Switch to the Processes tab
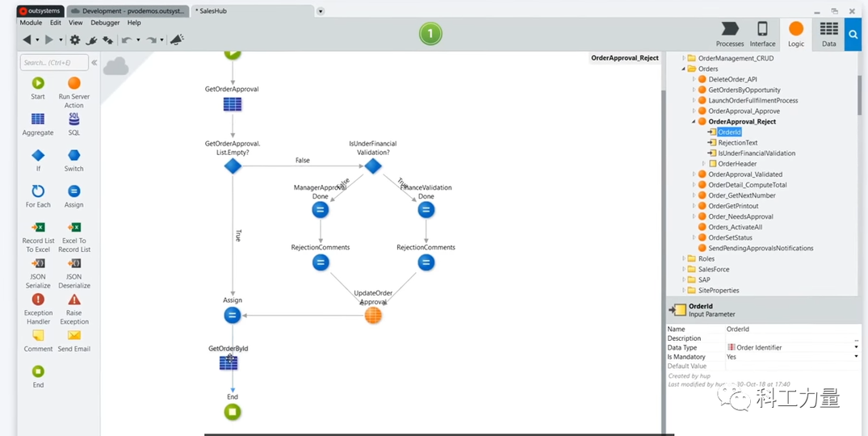The width and height of the screenshot is (868, 436). [x=730, y=35]
